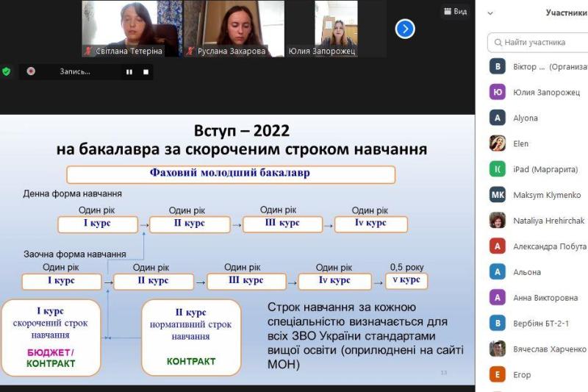
Task: Click the v курс box on slide
Action: tap(406, 280)
